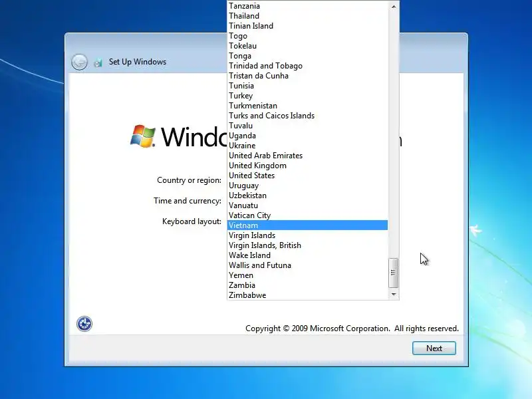532x399 pixels.
Task: Pick Wallis and Futuna
Action: point(307,265)
